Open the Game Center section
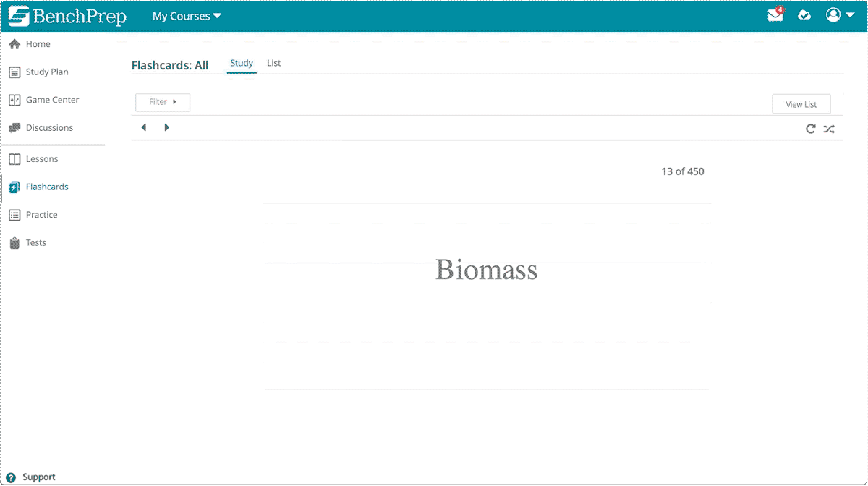The width and height of the screenshot is (868, 486). [x=52, y=100]
